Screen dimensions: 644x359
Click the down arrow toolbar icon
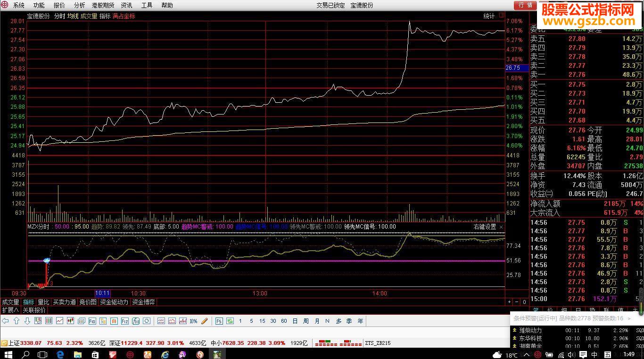[27, 321]
